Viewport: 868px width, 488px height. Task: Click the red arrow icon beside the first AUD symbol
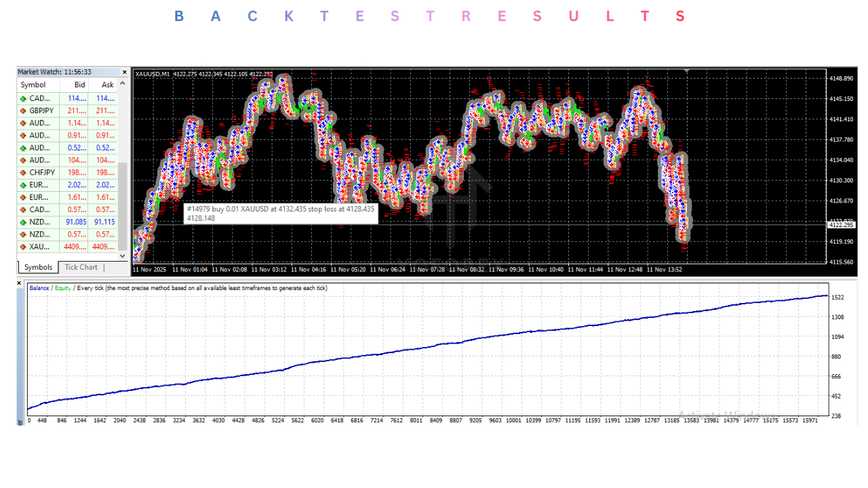22,123
